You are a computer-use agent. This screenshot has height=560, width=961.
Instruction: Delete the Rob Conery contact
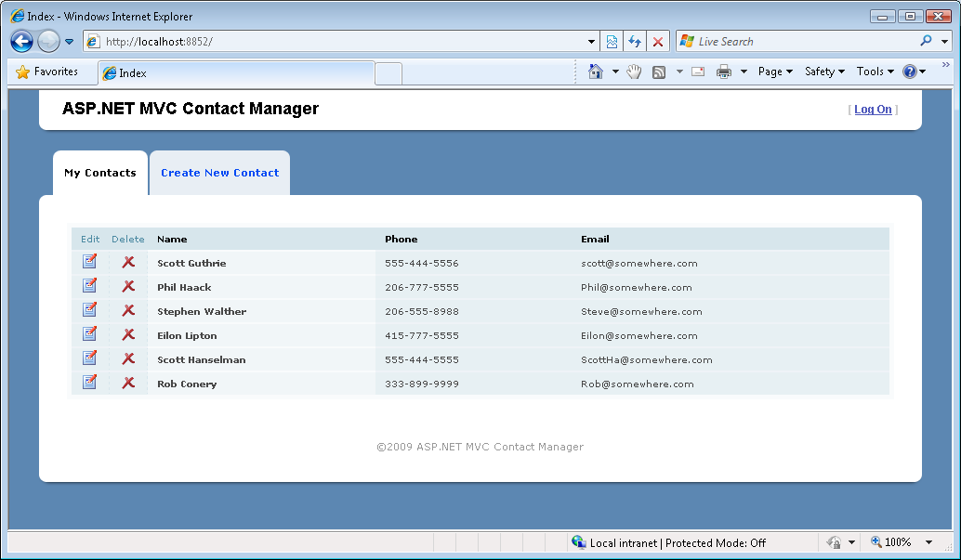128,383
